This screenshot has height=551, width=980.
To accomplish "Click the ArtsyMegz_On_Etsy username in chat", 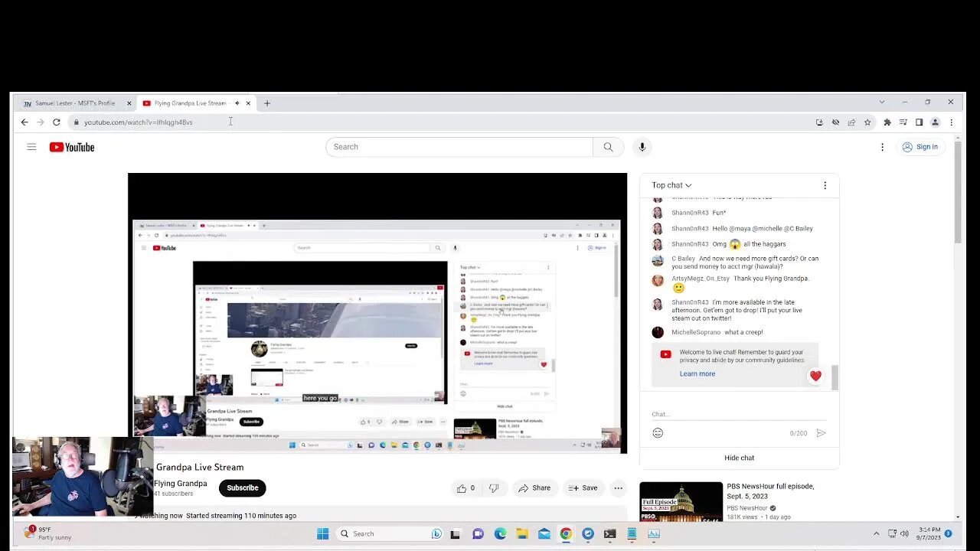I will 701,279.
